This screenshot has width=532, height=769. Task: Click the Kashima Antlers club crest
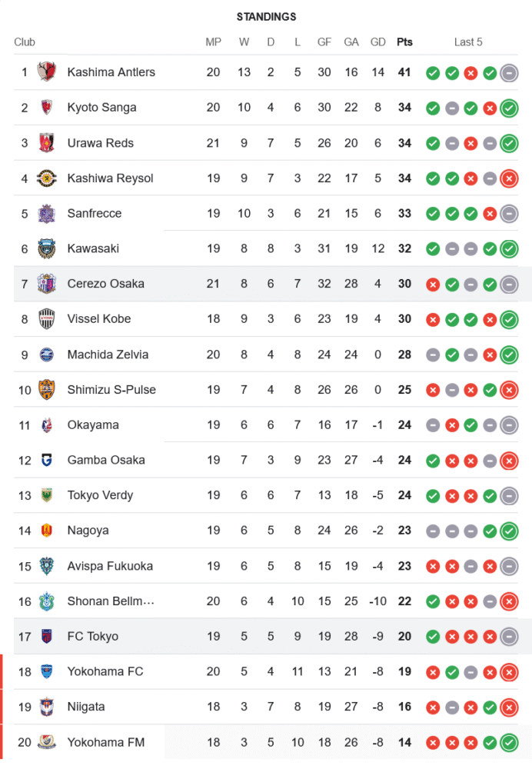tap(48, 72)
